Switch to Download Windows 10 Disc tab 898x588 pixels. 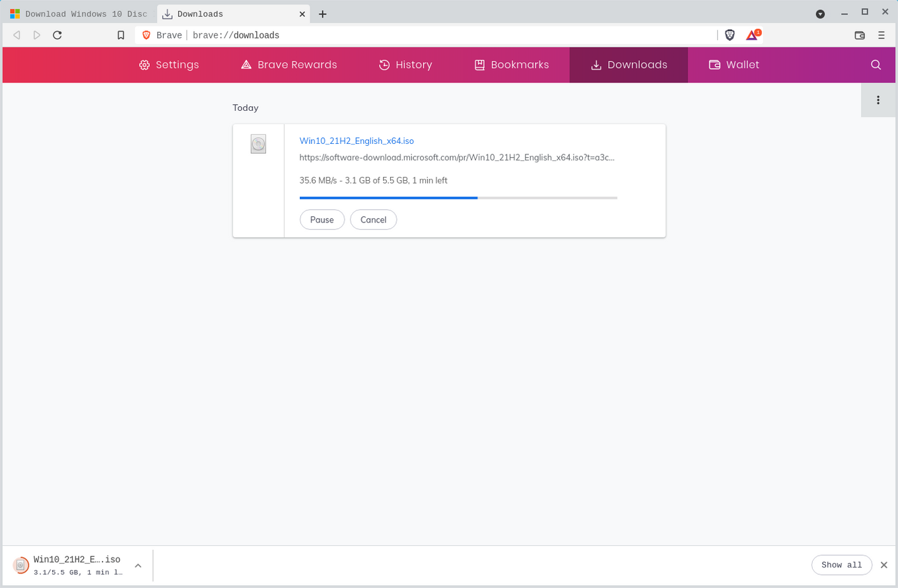79,14
